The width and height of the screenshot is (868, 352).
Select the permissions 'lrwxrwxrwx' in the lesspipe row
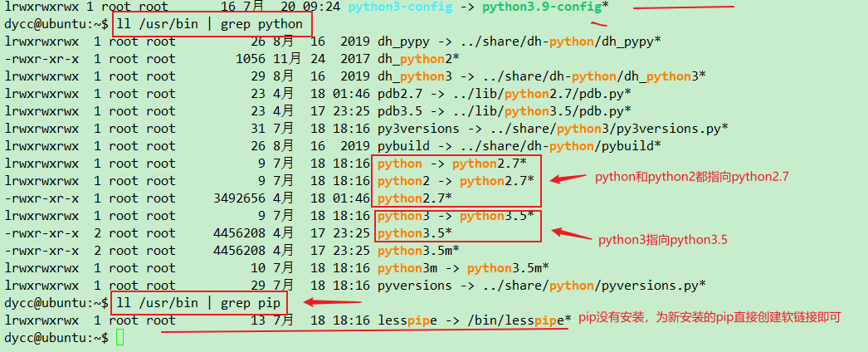41,320
